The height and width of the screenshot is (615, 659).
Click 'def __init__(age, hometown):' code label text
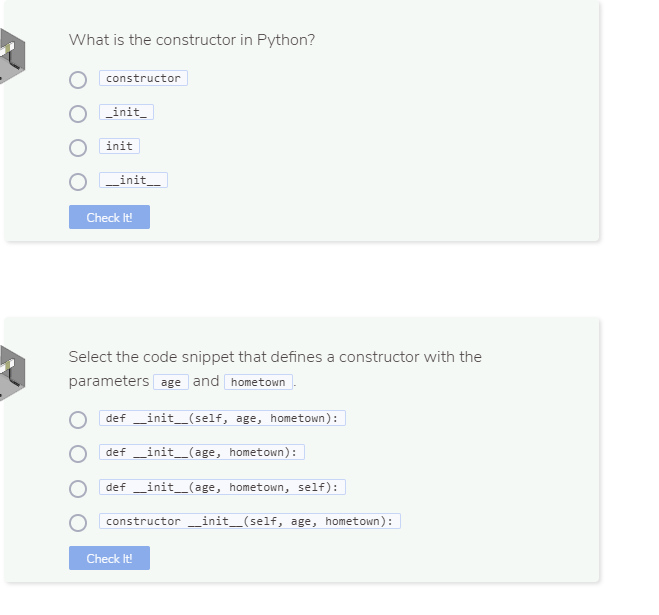coord(202,452)
